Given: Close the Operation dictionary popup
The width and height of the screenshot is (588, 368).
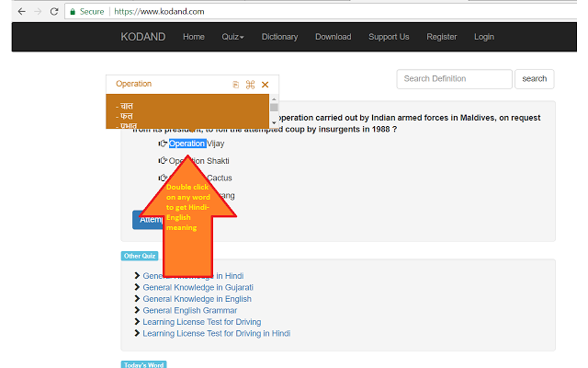Looking at the screenshot, I should (266, 85).
